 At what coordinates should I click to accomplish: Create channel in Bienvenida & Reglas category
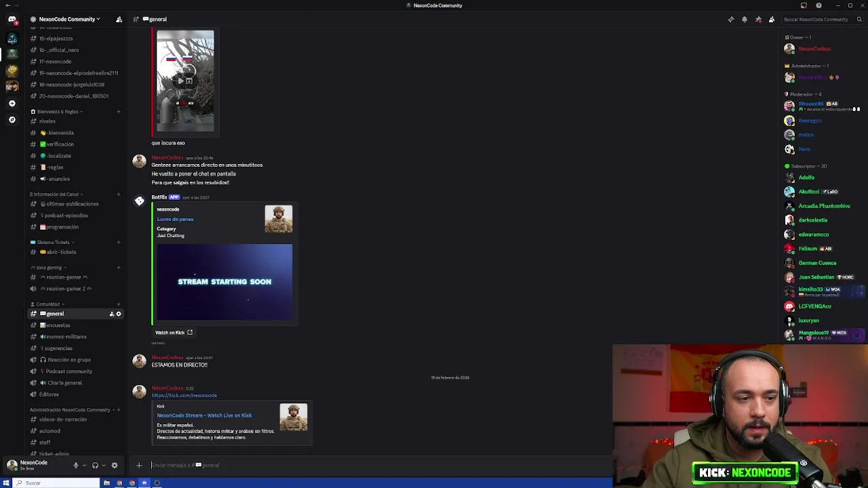pos(119,111)
